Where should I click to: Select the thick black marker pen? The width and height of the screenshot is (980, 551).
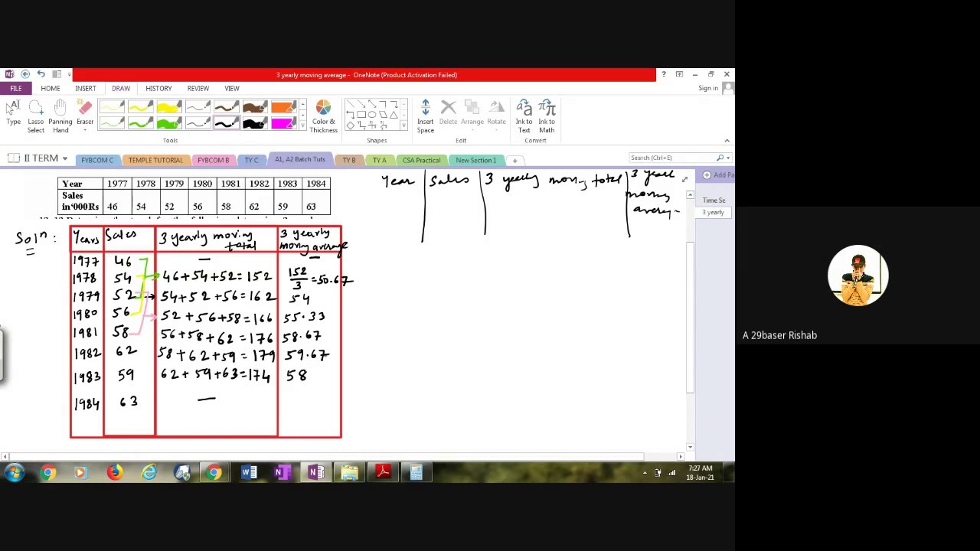pyautogui.click(x=254, y=123)
